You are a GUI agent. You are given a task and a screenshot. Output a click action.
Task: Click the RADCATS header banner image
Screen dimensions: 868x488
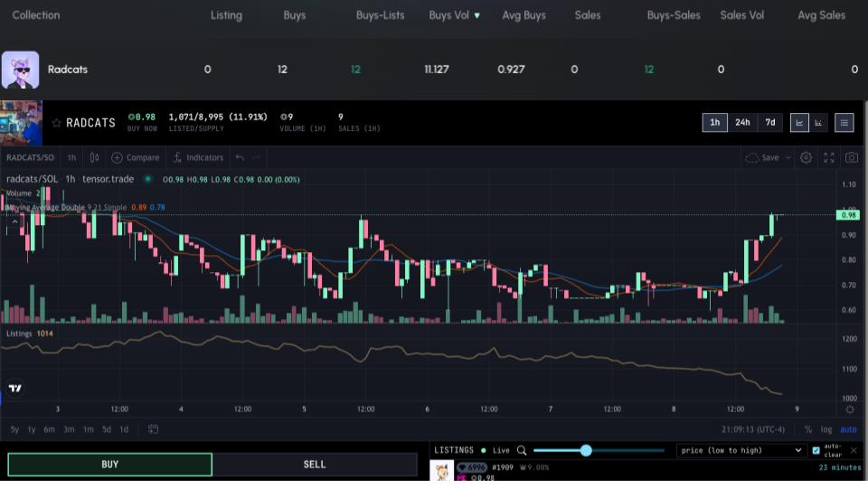pyautogui.click(x=21, y=123)
